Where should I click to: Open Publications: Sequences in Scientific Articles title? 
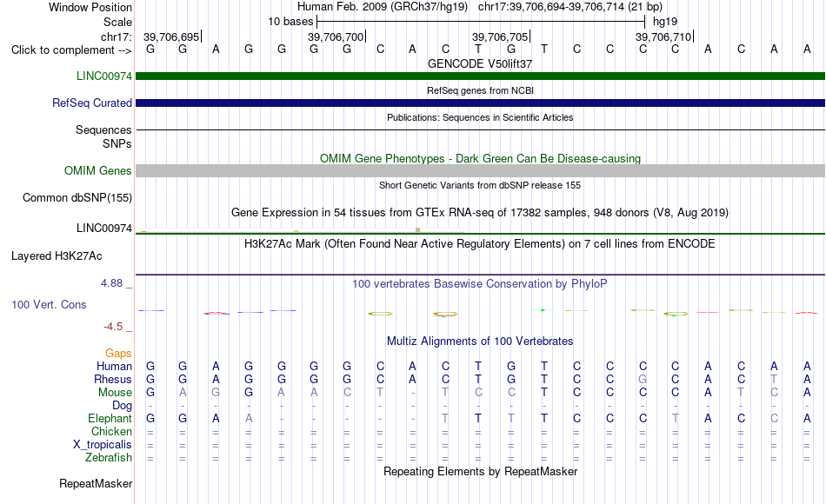point(480,117)
